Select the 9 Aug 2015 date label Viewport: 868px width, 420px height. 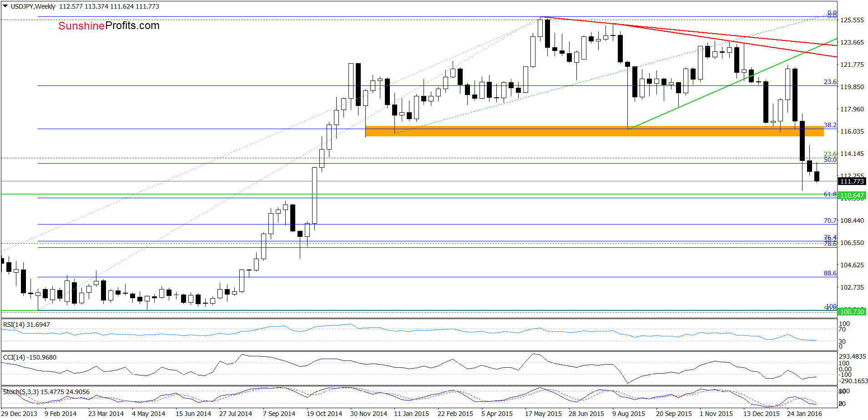point(629,414)
